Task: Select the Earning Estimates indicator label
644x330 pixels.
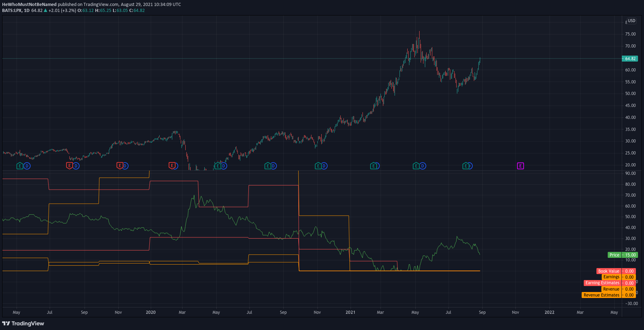Action: [602, 283]
